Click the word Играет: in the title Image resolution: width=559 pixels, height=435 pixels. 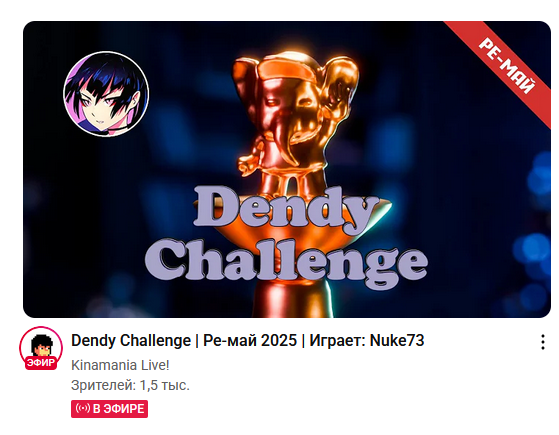tap(337, 340)
